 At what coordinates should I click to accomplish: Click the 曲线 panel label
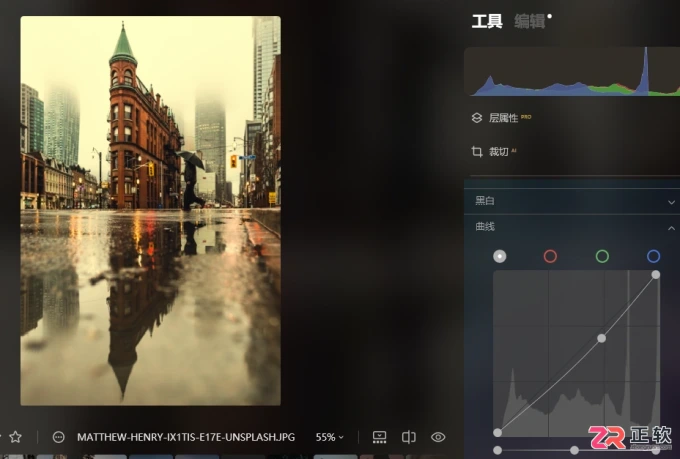pos(484,226)
